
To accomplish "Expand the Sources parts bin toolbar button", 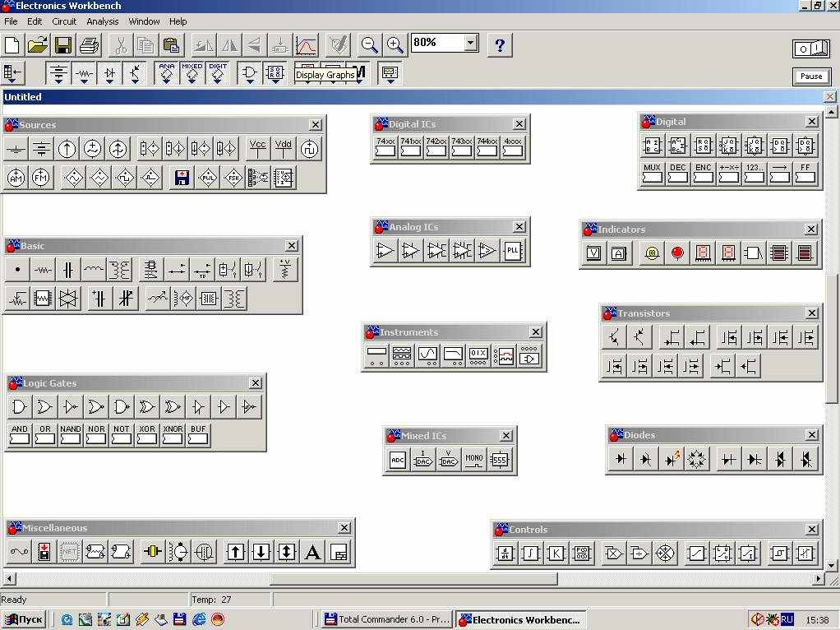I will (58, 73).
